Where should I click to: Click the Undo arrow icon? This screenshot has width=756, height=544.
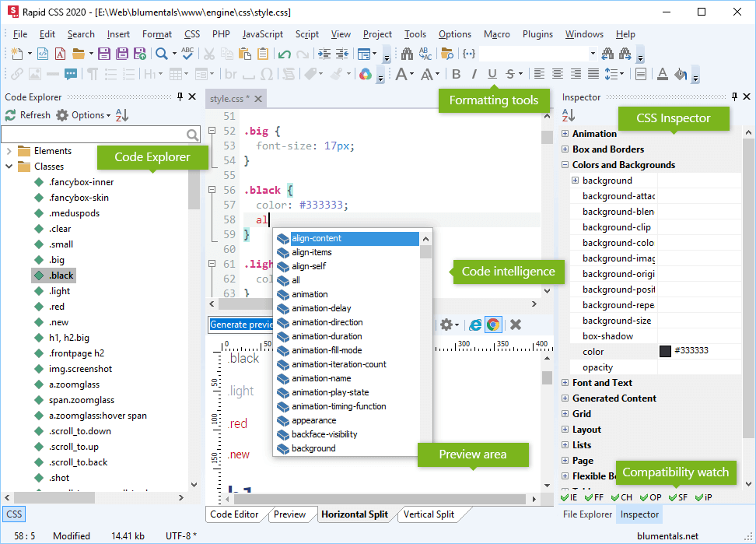click(x=284, y=54)
